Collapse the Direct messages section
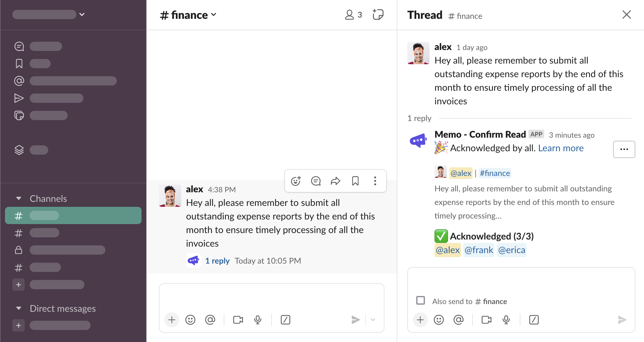 click(x=19, y=308)
